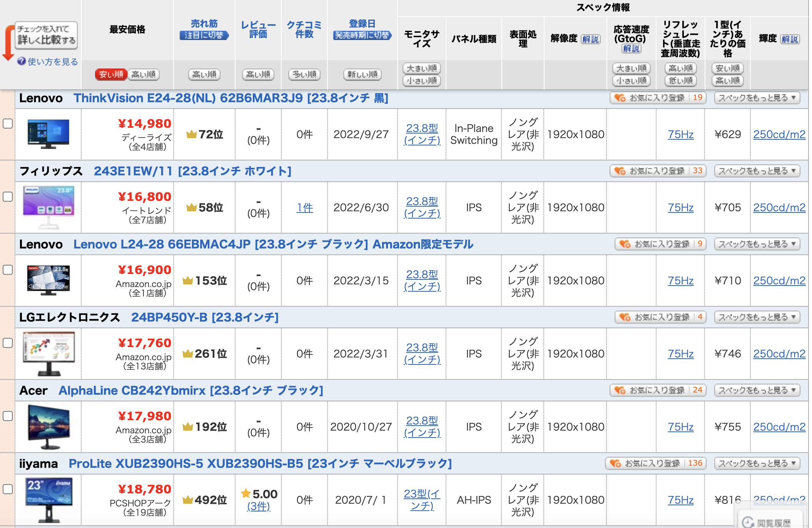Sort price per inch by 安い順
Image resolution: width=812 pixels, height=528 pixels.
pyautogui.click(x=728, y=69)
